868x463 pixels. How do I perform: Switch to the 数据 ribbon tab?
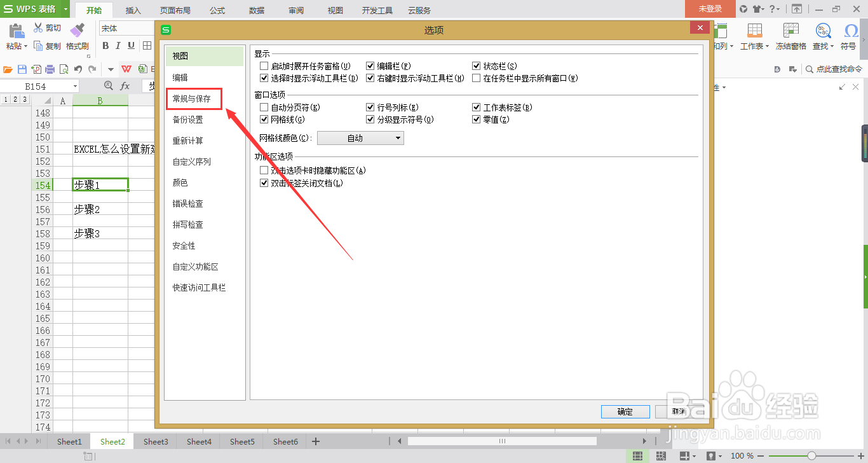(257, 10)
